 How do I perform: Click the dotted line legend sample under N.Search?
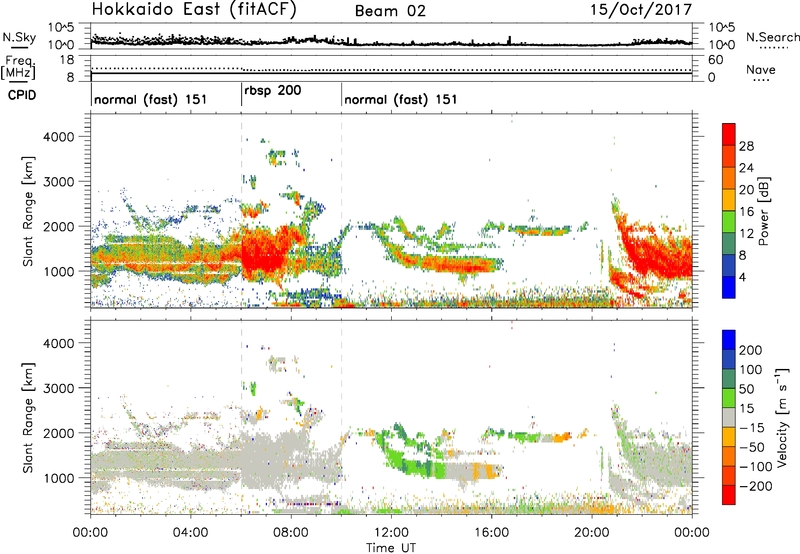[x=774, y=48]
